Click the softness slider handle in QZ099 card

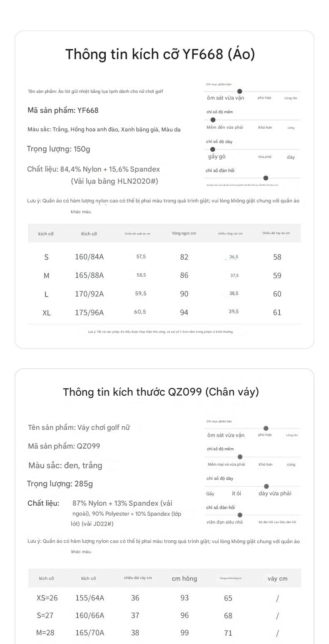coord(240,457)
